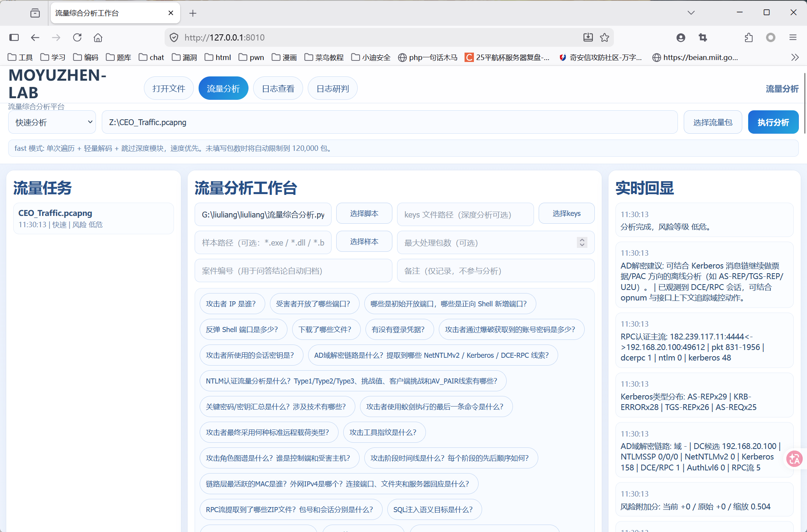Open the 日志研判 tab
The image size is (807, 532).
(x=332, y=88)
